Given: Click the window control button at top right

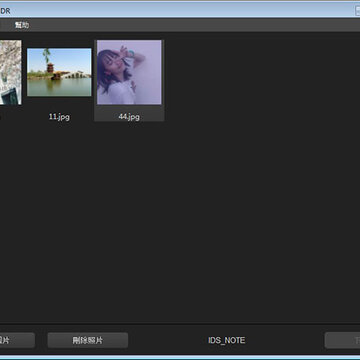Looking at the screenshot, I should tap(357, 11).
